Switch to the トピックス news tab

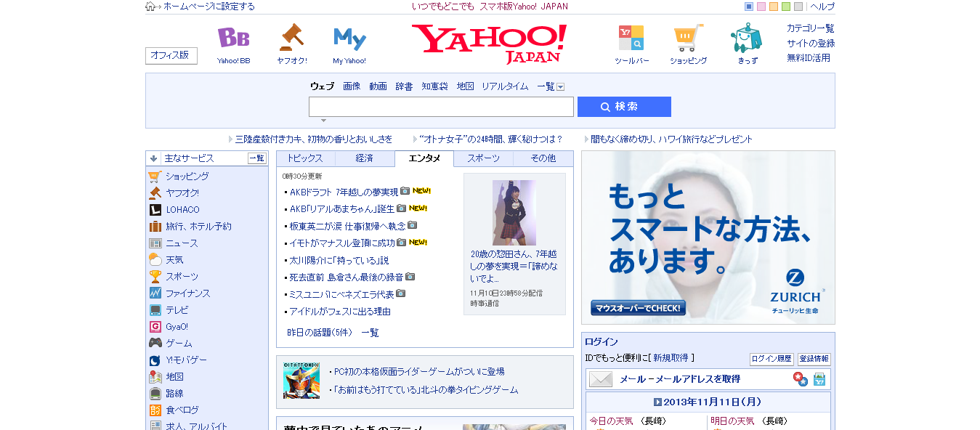(x=305, y=158)
